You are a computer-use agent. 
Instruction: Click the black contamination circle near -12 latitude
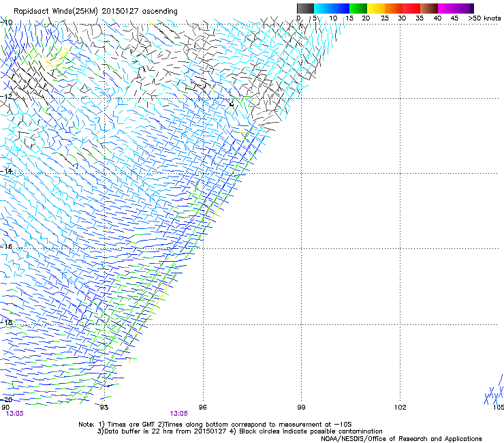[232, 104]
